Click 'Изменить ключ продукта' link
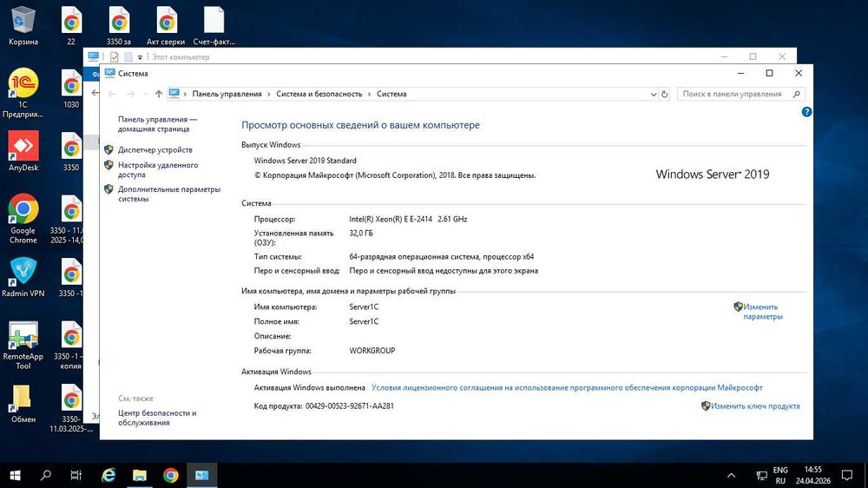The image size is (868, 488). [755, 406]
